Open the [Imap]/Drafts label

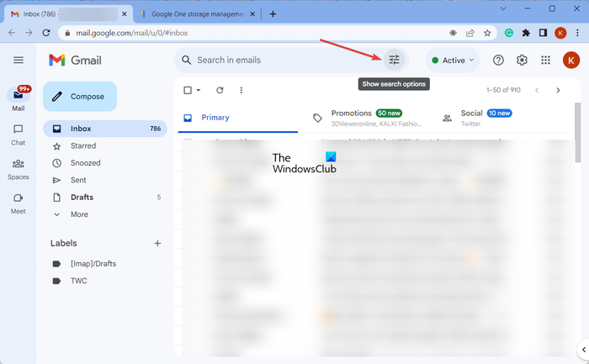pos(105,263)
